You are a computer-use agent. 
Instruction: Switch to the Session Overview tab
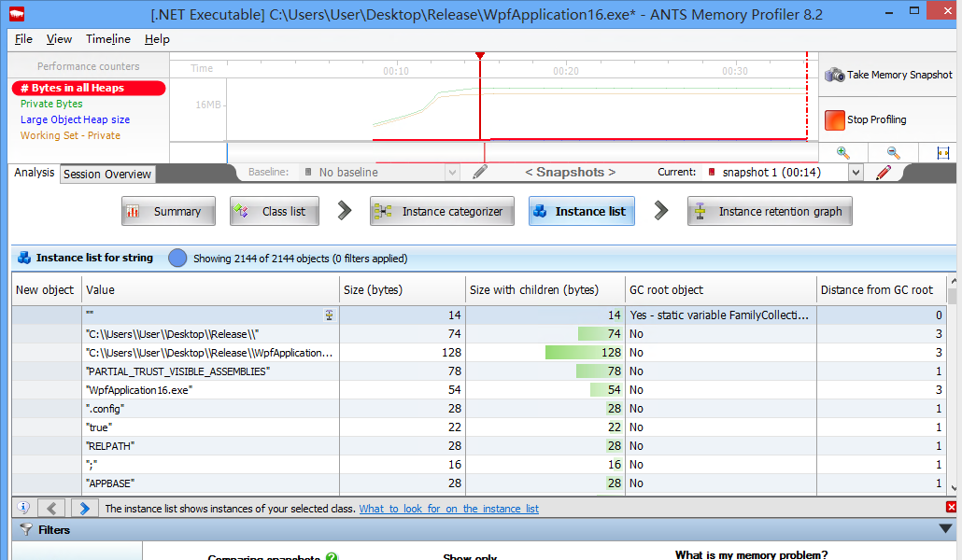(x=107, y=175)
